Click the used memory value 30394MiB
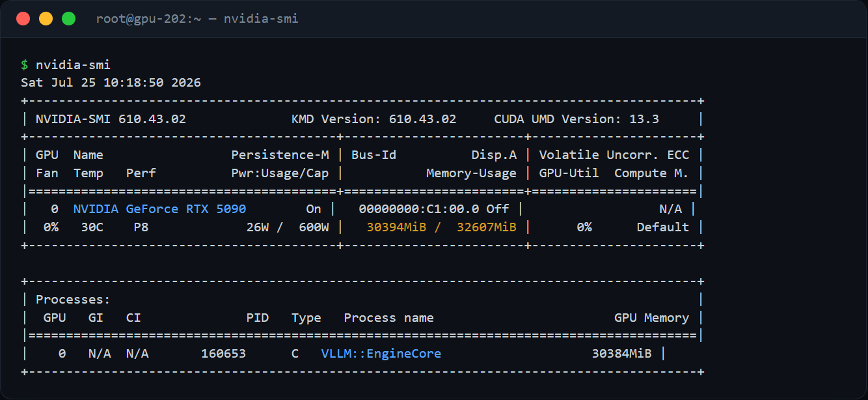The image size is (868, 400). 396,227
